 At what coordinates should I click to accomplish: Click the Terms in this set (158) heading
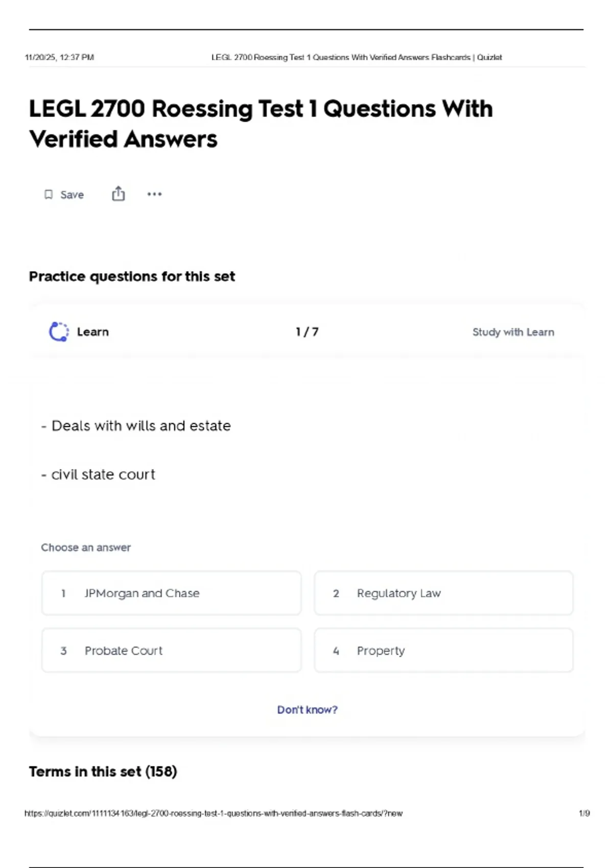coord(103,771)
